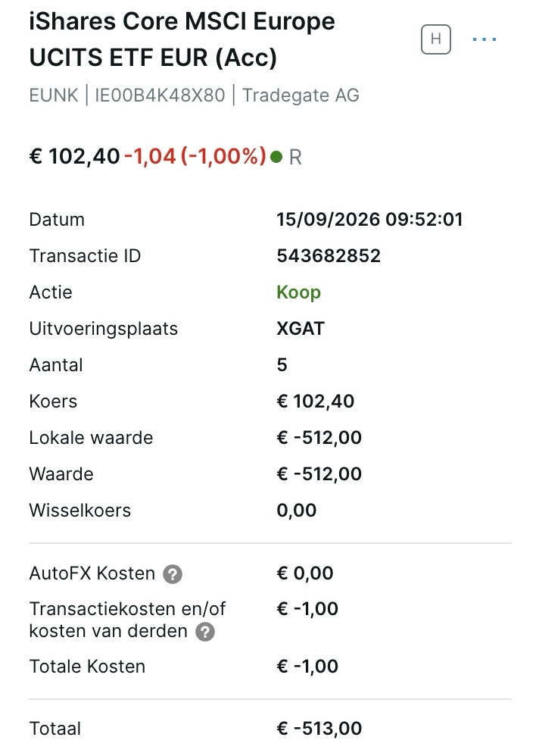Click the AutoFX Kosten help question mark
This screenshot has width=539, height=756.
pyautogui.click(x=173, y=573)
